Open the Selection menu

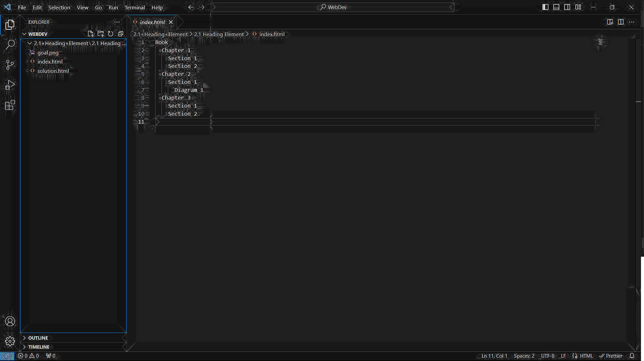click(59, 7)
